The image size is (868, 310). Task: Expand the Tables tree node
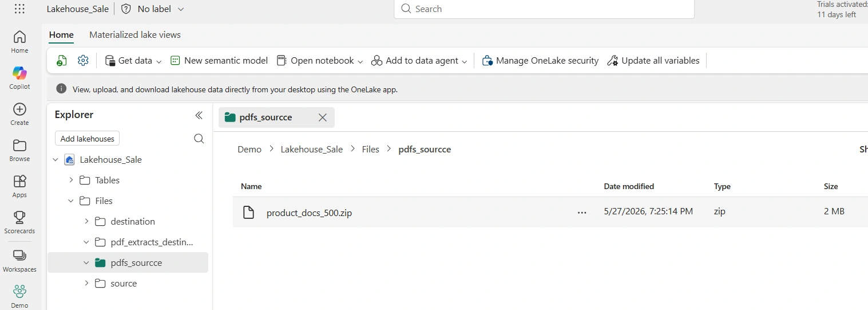(x=71, y=180)
